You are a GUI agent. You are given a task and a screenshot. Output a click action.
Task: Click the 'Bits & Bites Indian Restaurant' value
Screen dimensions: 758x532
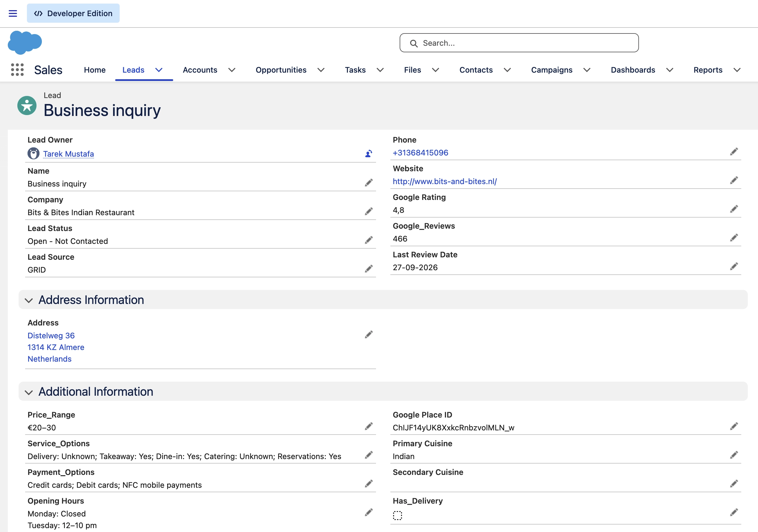(81, 213)
